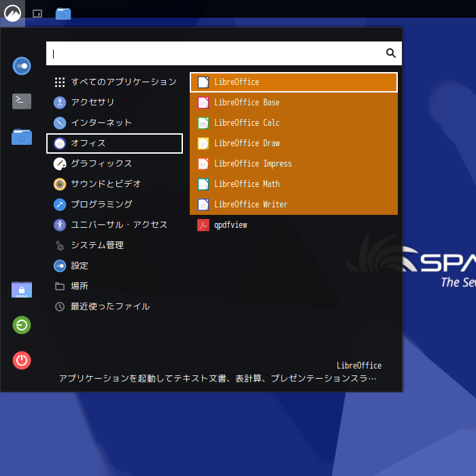Screen dimensions: 476x476
Task: Open the システム管理 category
Action: tap(114, 245)
